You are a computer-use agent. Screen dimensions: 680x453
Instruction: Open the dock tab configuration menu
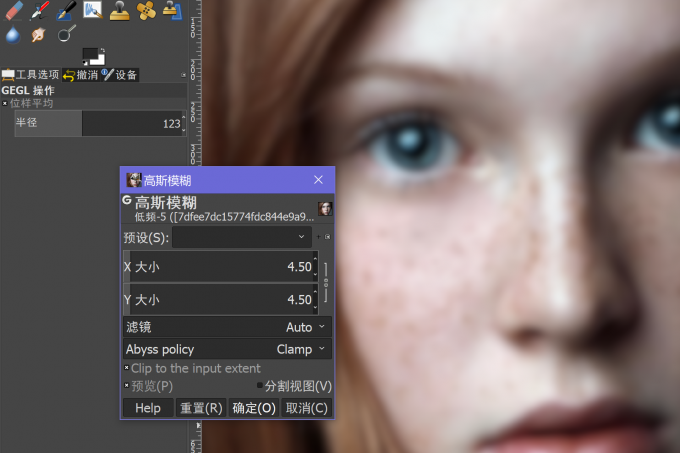coord(183,75)
